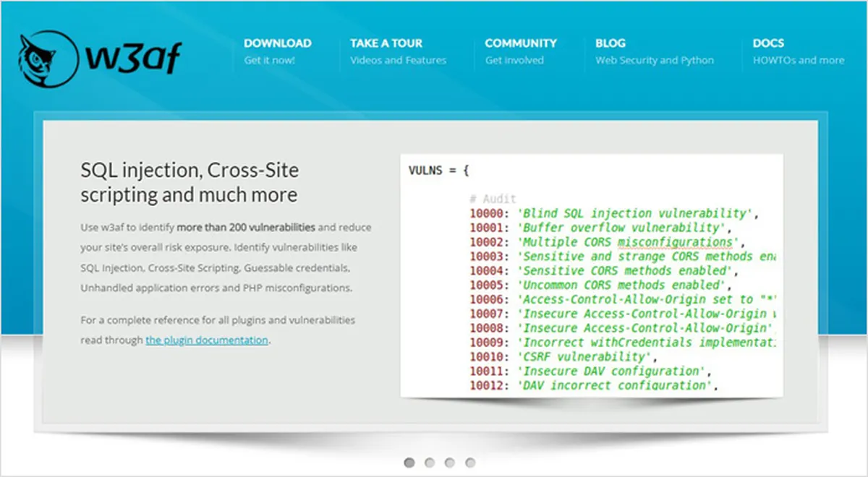Click the 'VULNS = {' code line
Viewport: 868px width, 477px height.
439,171
